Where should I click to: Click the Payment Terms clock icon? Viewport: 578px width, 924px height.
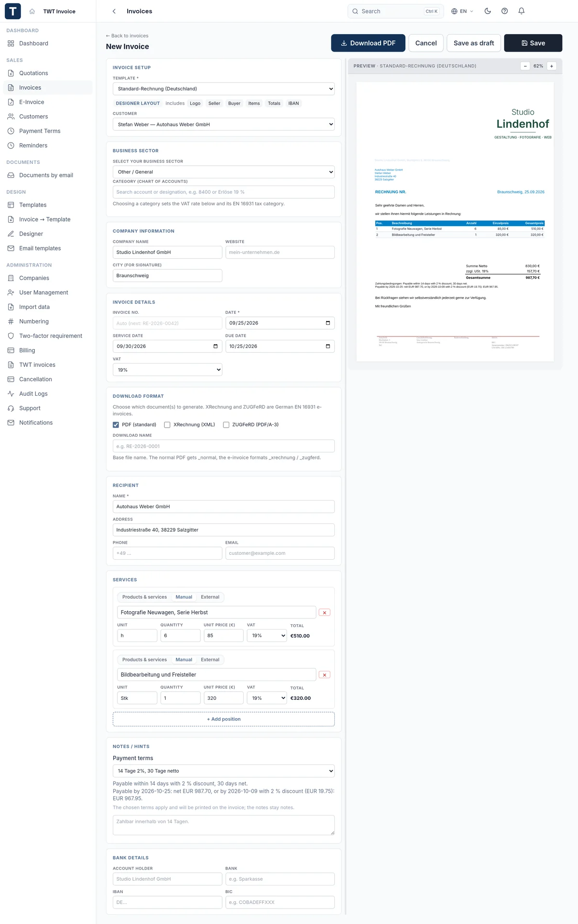coord(11,131)
